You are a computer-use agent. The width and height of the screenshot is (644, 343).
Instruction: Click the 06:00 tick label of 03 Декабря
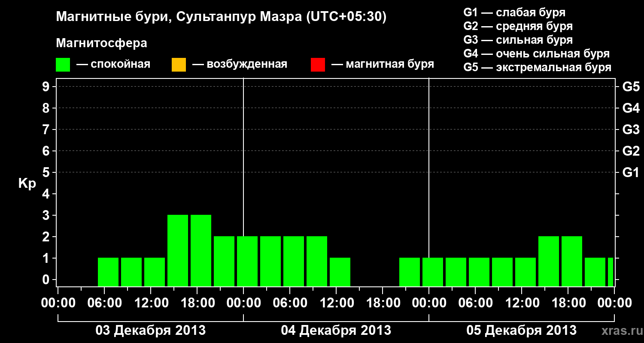click(x=104, y=303)
